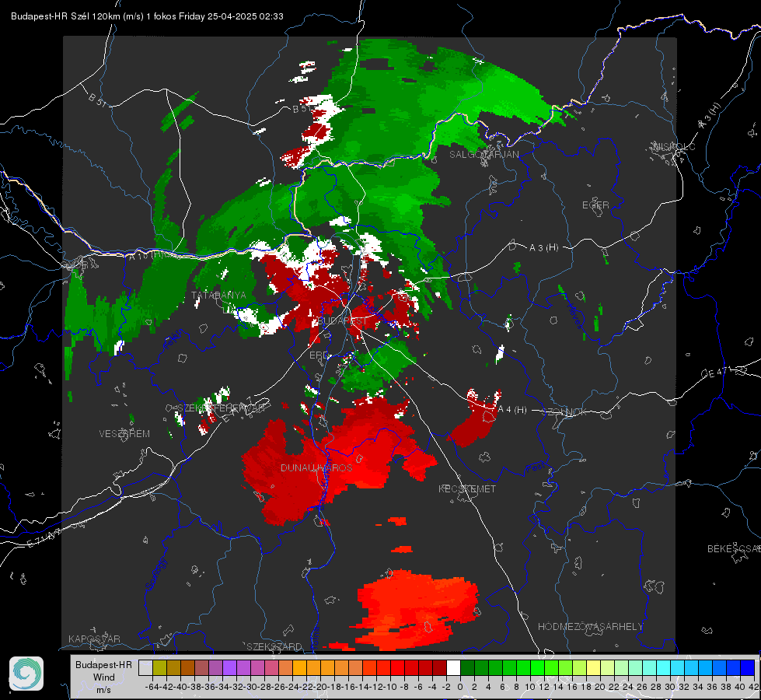761x700 pixels.
Task: Click the SZEKSZARD city label
Action: (x=274, y=646)
